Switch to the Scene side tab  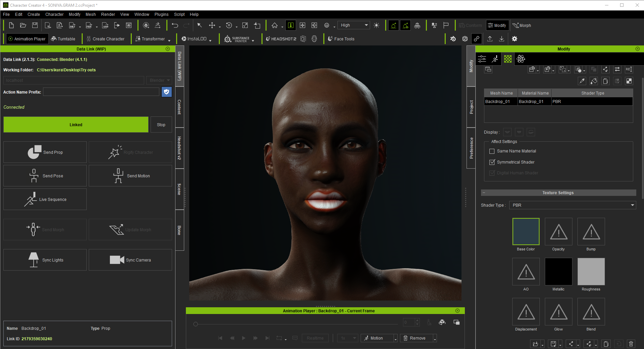point(179,189)
